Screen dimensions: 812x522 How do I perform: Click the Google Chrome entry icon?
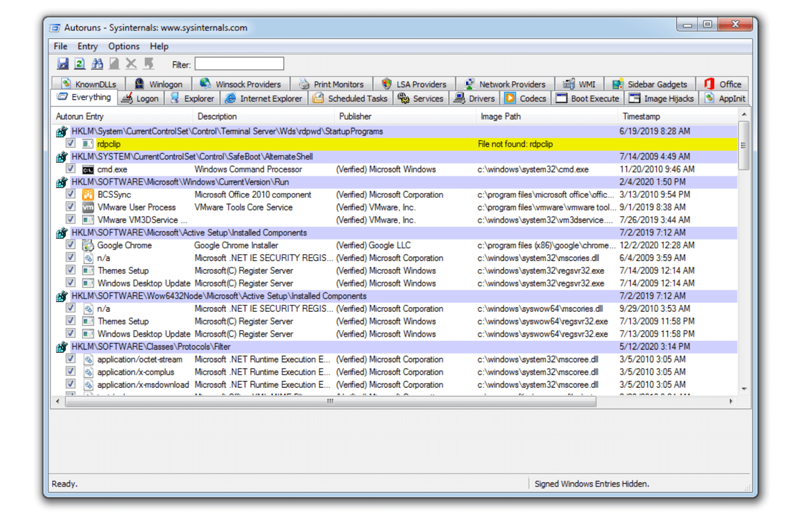(x=88, y=246)
